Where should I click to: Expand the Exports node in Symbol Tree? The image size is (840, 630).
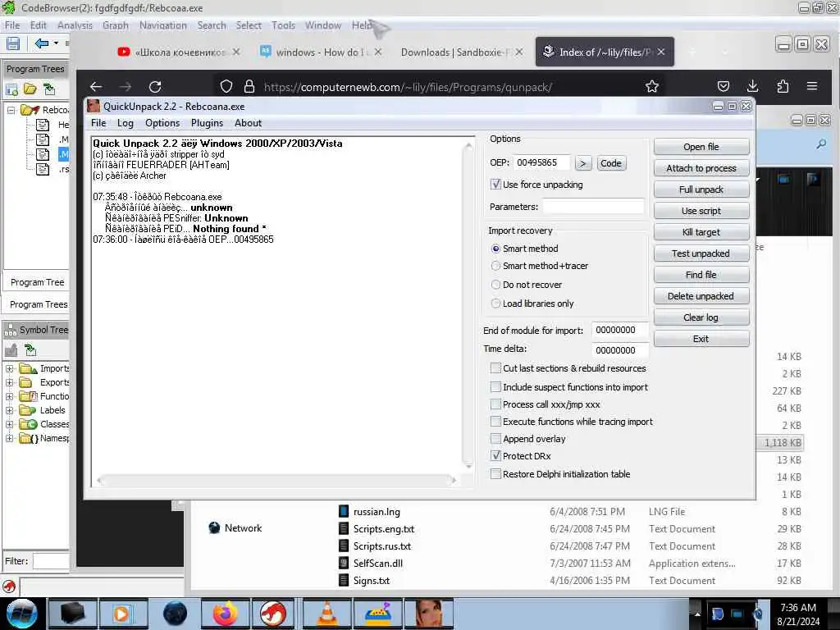point(9,382)
